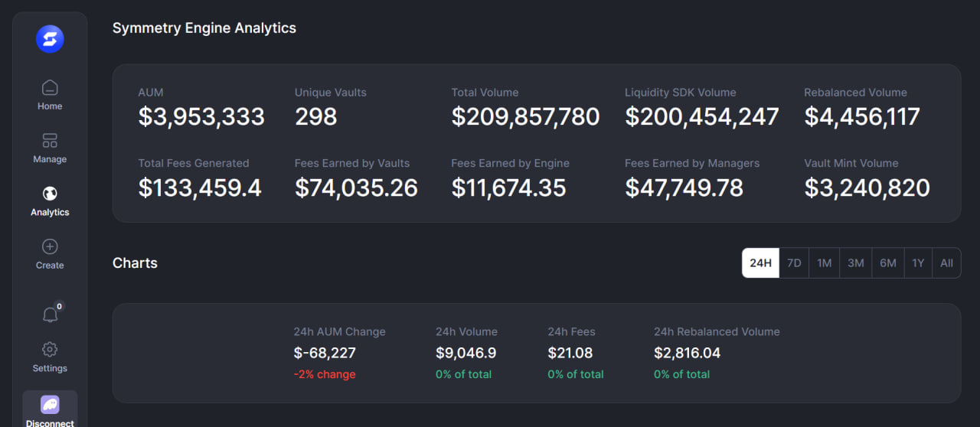980x427 pixels.
Task: Open the Home page icon
Action: [50, 87]
